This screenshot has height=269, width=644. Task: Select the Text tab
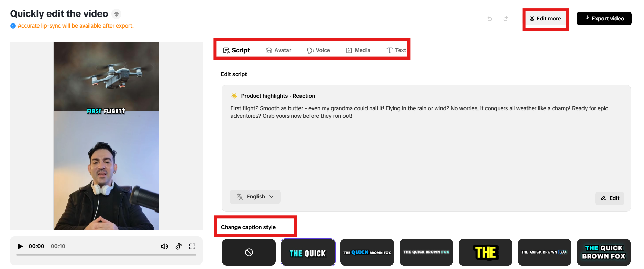396,50
